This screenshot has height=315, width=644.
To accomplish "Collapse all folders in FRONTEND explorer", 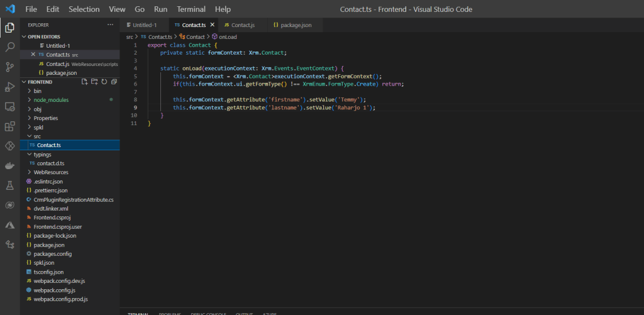I will click(114, 82).
